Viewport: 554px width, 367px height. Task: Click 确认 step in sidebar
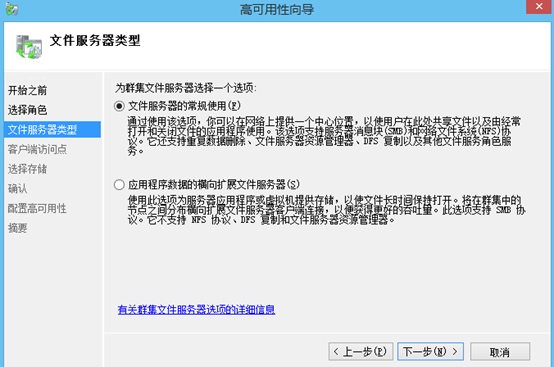click(17, 189)
